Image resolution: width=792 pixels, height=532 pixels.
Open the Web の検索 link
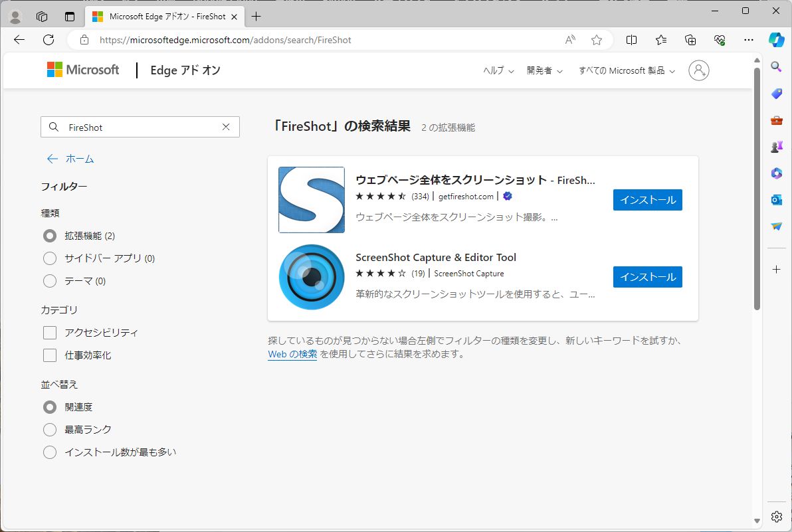pos(292,355)
